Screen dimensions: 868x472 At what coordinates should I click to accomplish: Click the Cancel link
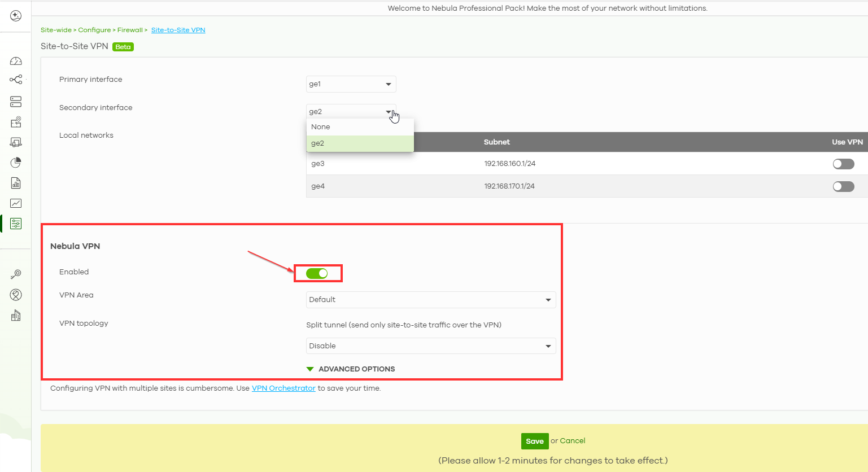(573, 441)
